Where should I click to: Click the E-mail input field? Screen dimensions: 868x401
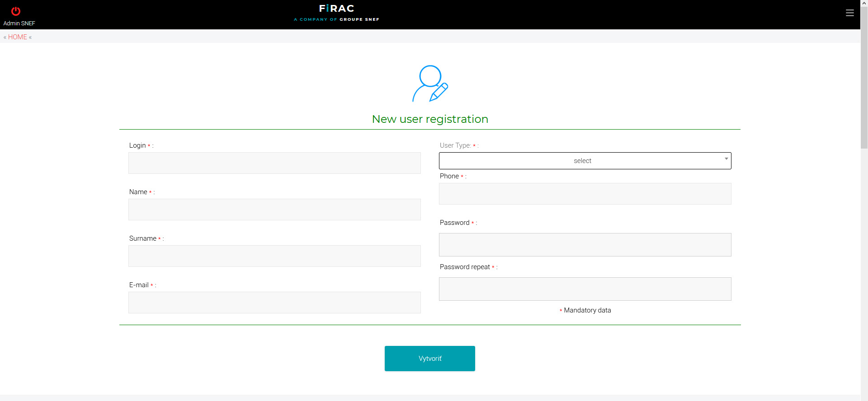(x=274, y=303)
